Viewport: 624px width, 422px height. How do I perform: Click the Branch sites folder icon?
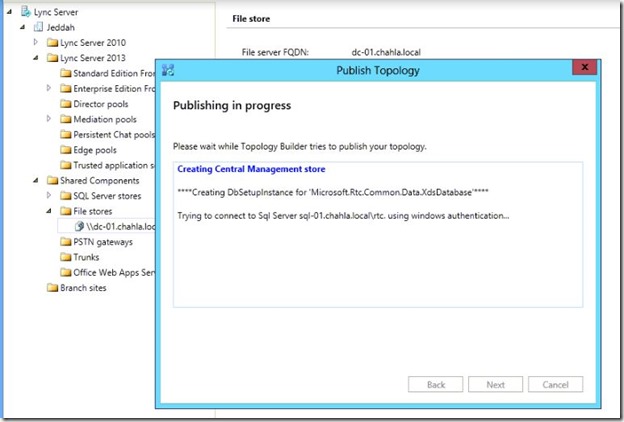52,287
